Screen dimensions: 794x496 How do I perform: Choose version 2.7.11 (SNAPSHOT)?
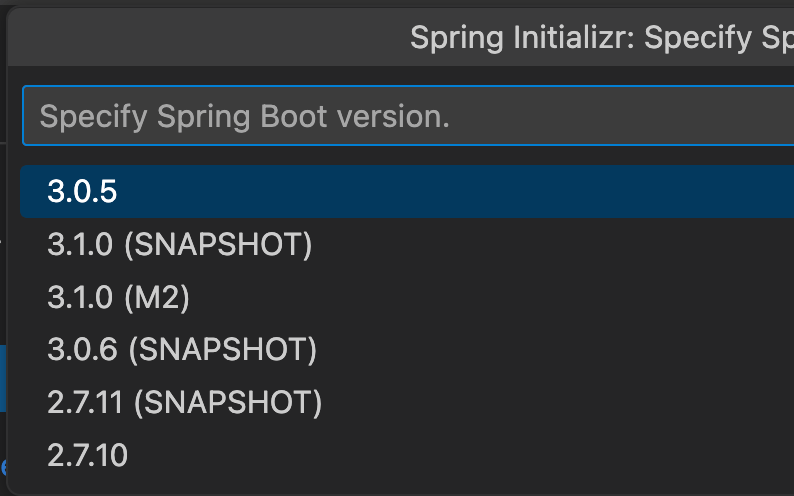point(407,402)
